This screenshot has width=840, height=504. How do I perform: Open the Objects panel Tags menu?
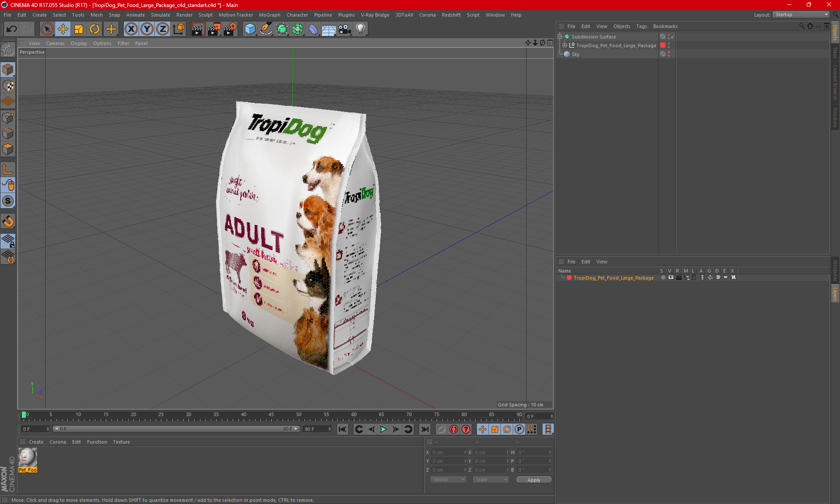641,26
